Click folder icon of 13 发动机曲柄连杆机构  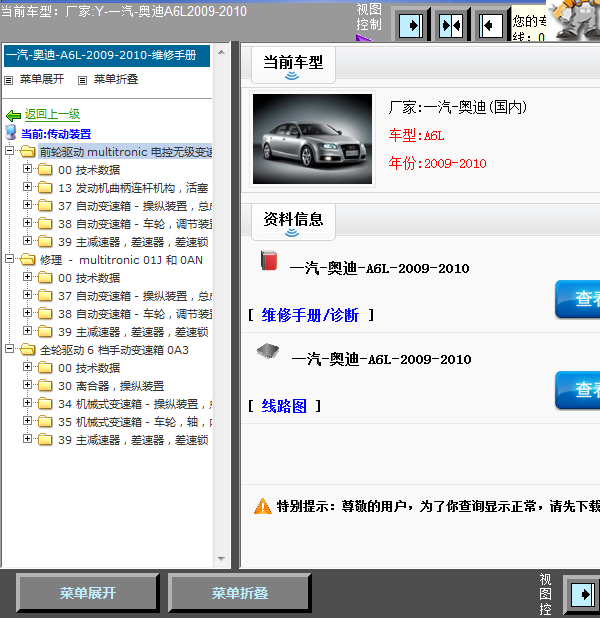pyautogui.click(x=45, y=187)
